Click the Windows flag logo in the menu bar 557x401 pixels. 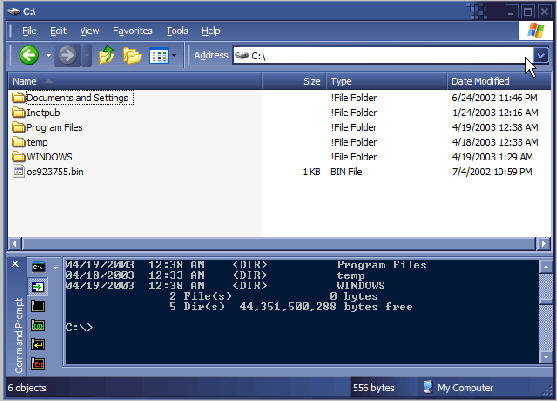[x=536, y=31]
